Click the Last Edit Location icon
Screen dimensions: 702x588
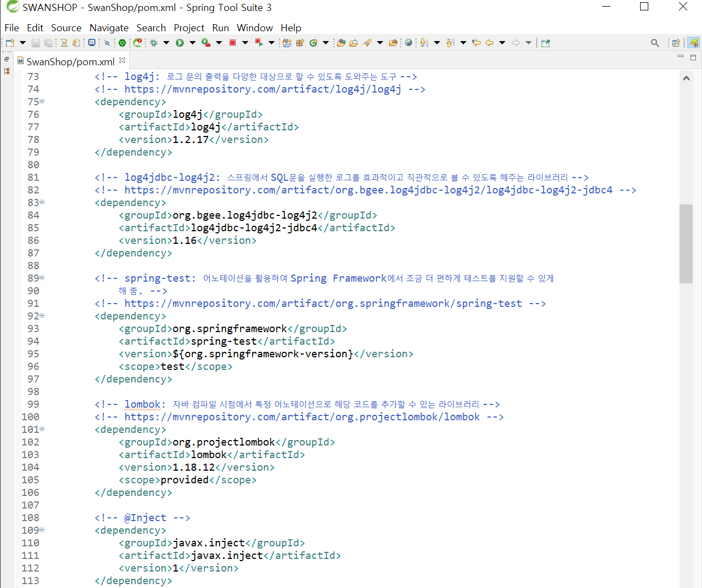tap(476, 43)
